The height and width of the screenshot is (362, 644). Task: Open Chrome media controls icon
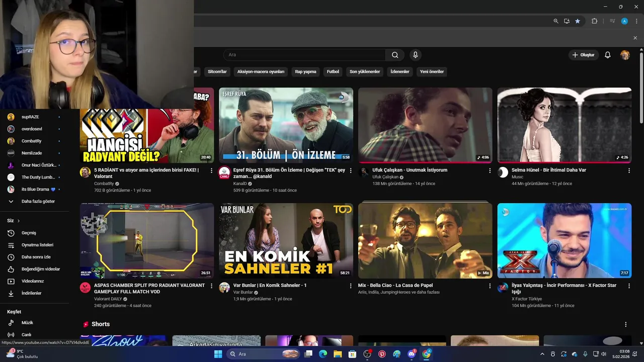point(612,21)
